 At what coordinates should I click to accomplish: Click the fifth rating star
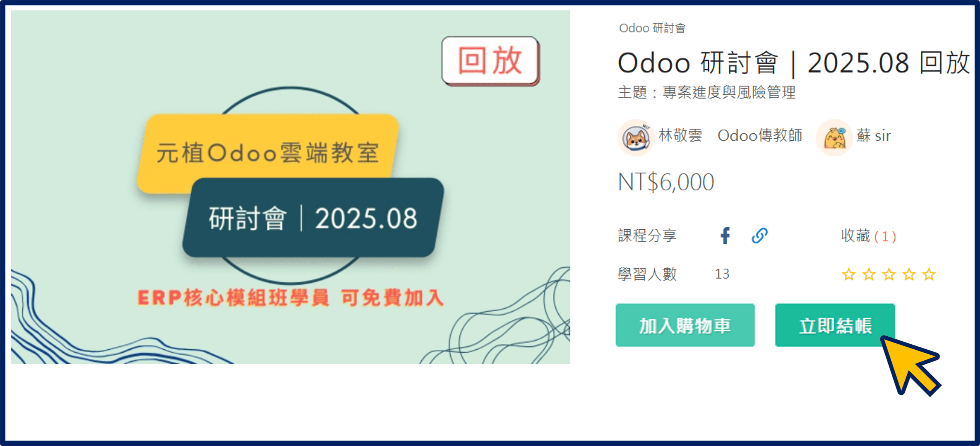[929, 274]
